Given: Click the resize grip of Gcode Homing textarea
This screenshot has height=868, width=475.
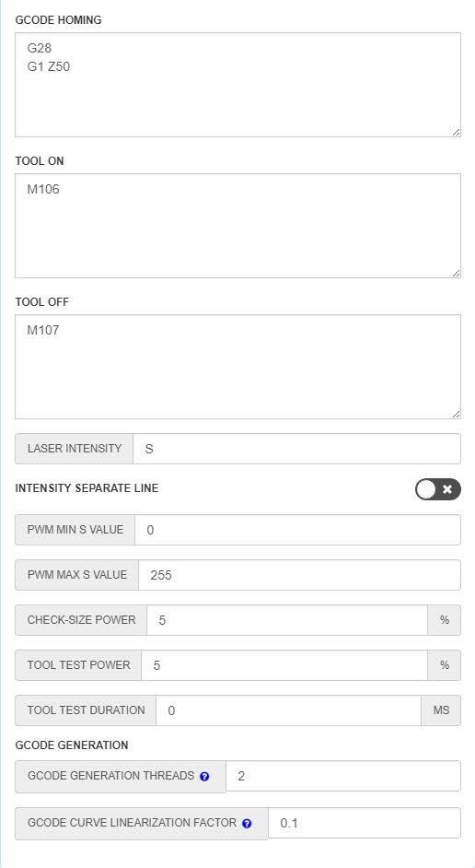Looking at the screenshot, I should pyautogui.click(x=456, y=133).
